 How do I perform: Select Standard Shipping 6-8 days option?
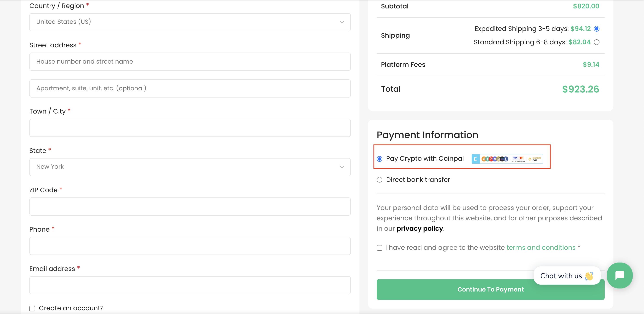pyautogui.click(x=597, y=42)
